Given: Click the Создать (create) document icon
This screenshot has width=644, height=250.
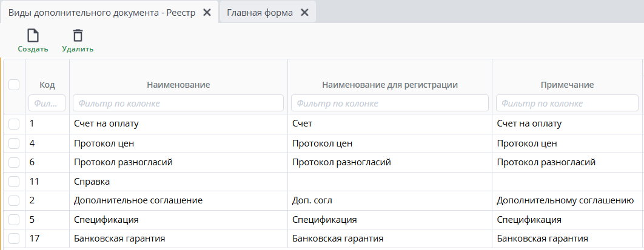Looking at the screenshot, I should coord(33,36).
